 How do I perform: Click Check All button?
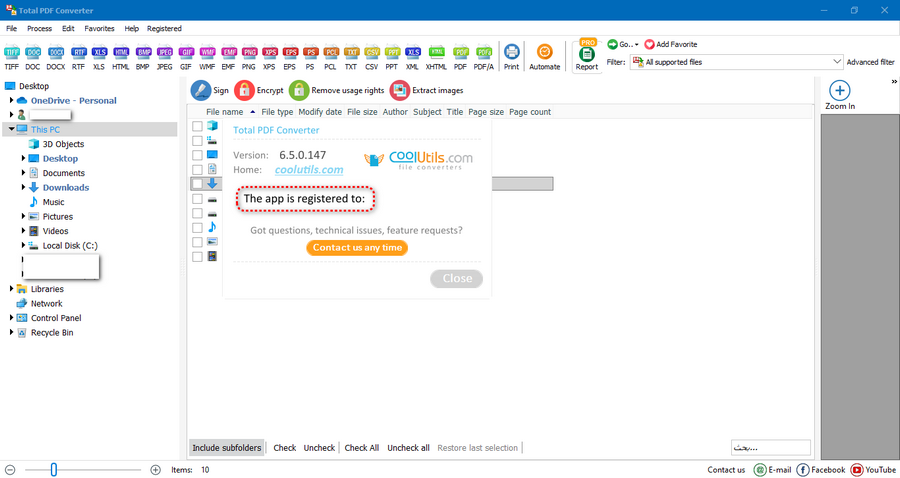click(x=362, y=448)
